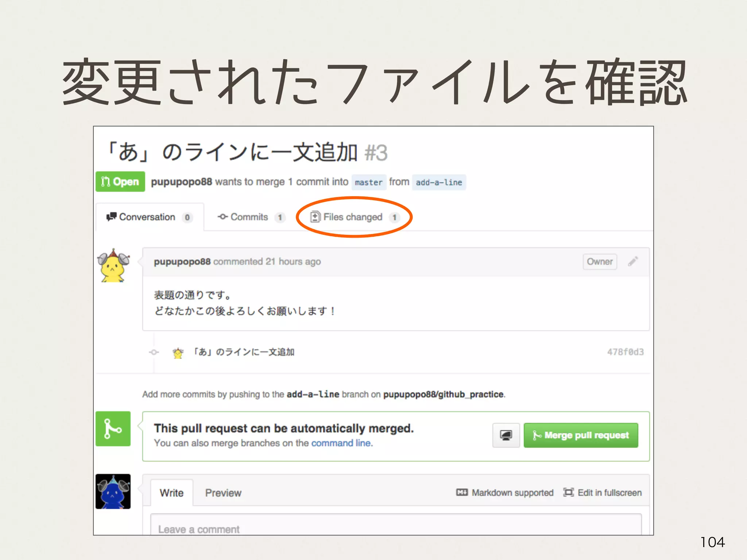The height and width of the screenshot is (560, 747).
Task: Select the Conversation tab
Action: click(x=147, y=217)
